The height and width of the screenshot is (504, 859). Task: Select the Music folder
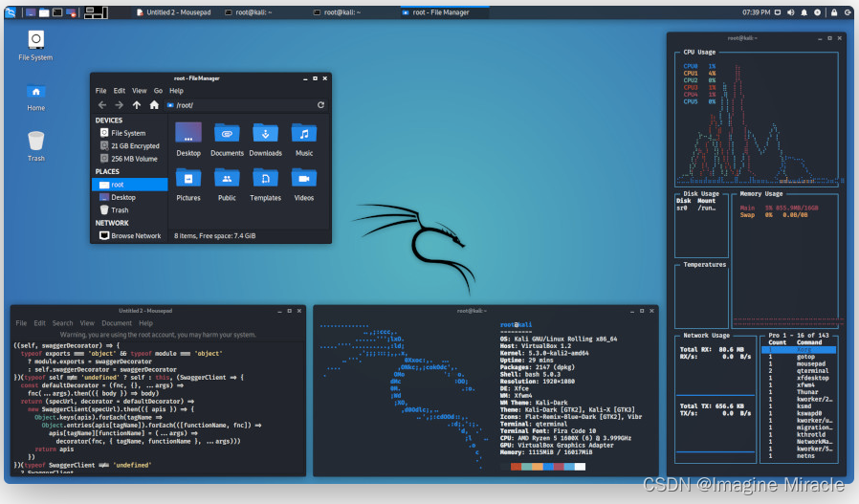[304, 140]
